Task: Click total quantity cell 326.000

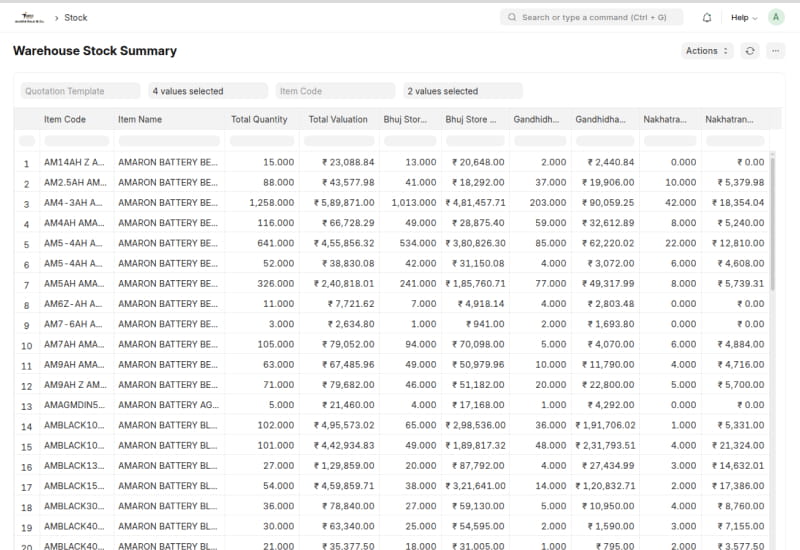Action: (276, 284)
